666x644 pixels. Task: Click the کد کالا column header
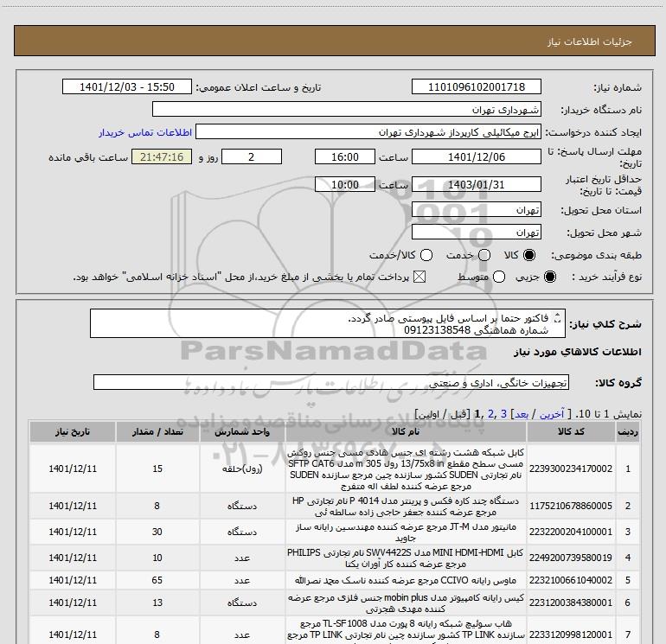(571, 431)
